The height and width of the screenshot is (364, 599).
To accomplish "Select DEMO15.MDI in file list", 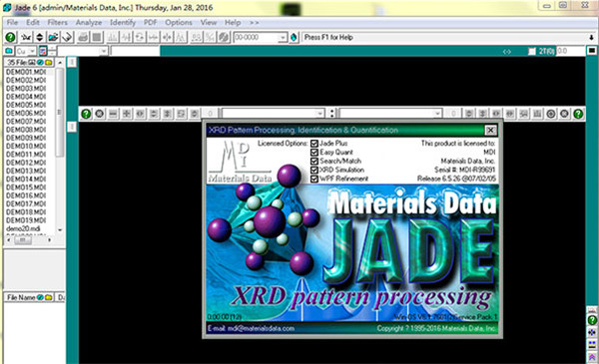I will coord(26,186).
